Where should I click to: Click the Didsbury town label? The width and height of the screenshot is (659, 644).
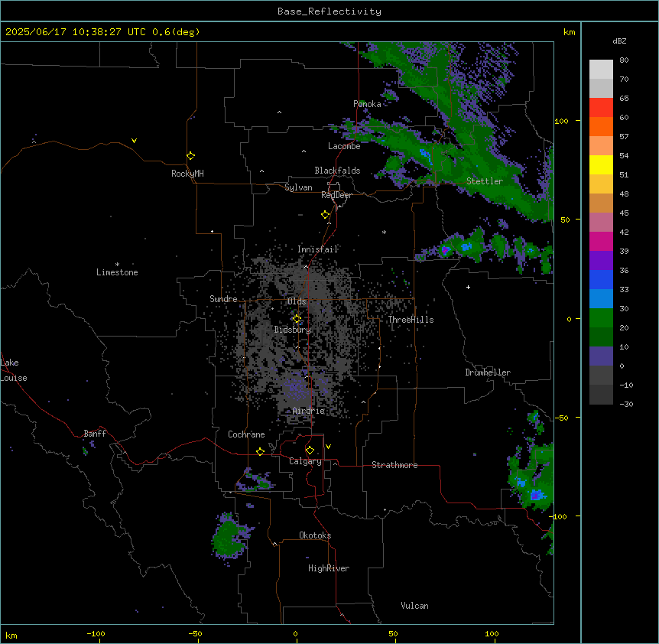coord(293,330)
